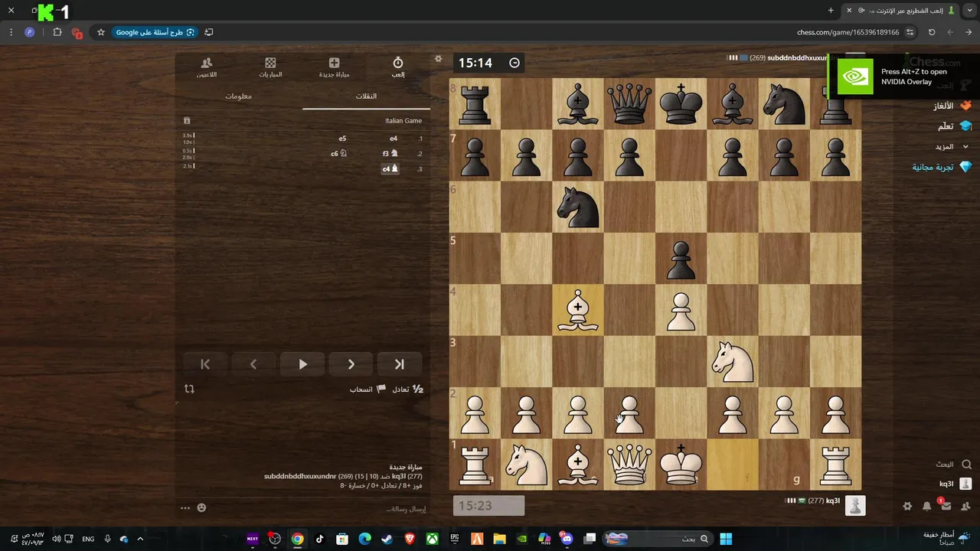The width and height of the screenshot is (980, 551).
Task: Open messages envelope with notification badge
Action: tap(946, 506)
